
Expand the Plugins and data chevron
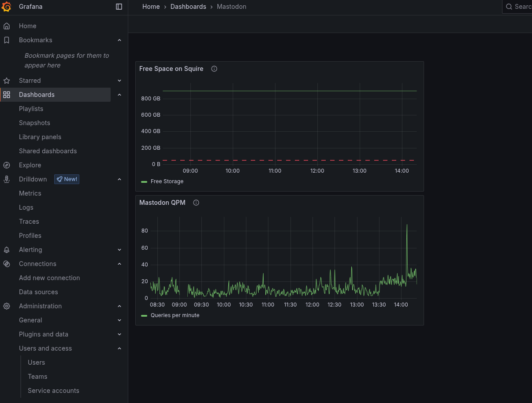119,334
